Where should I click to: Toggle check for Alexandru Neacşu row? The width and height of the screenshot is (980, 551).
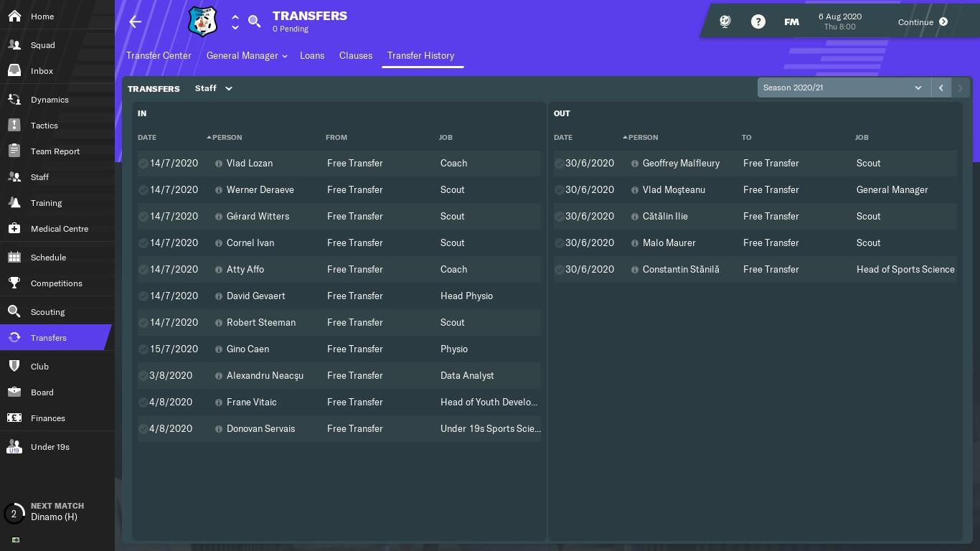tap(143, 376)
